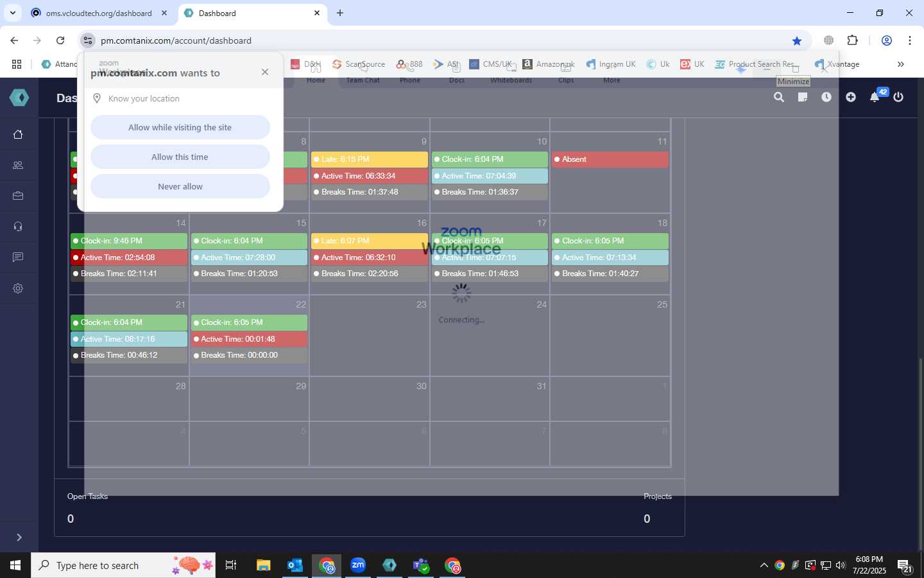Open the headset Support sidebar icon
The image size is (924, 578).
pyautogui.click(x=18, y=227)
